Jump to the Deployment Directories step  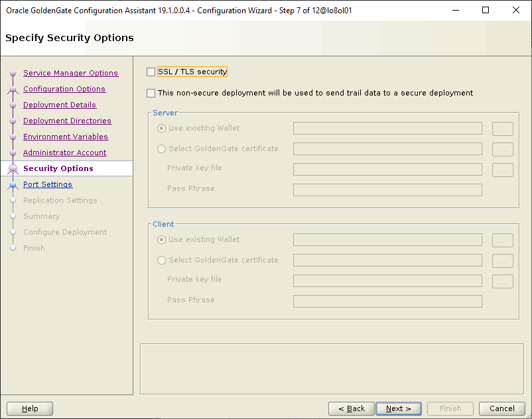[x=67, y=121]
